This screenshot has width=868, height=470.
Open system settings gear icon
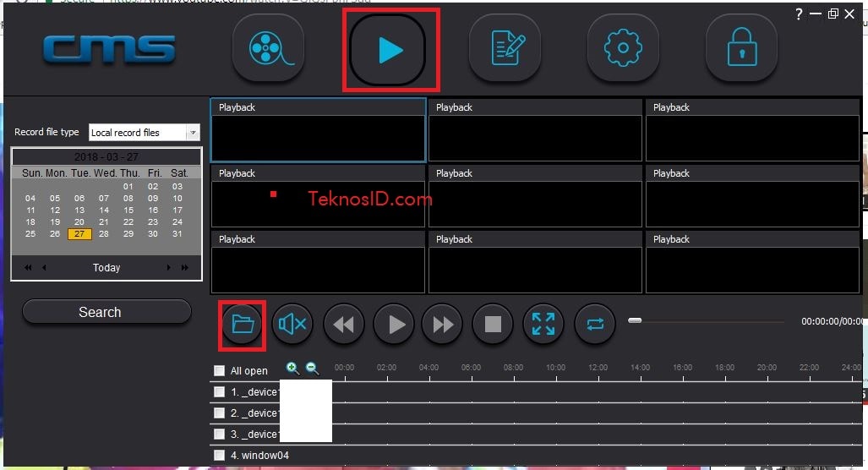[623, 48]
